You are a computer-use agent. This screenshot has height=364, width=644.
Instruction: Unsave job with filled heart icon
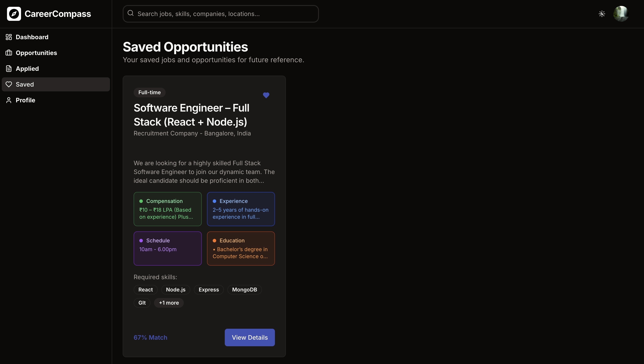point(266,95)
